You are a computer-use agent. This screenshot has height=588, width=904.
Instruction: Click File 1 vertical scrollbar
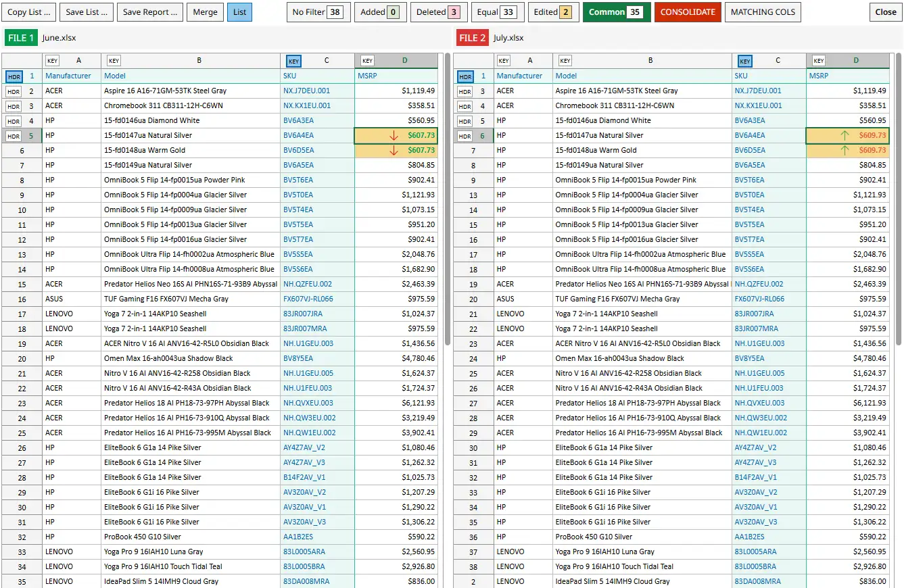pyautogui.click(x=447, y=199)
